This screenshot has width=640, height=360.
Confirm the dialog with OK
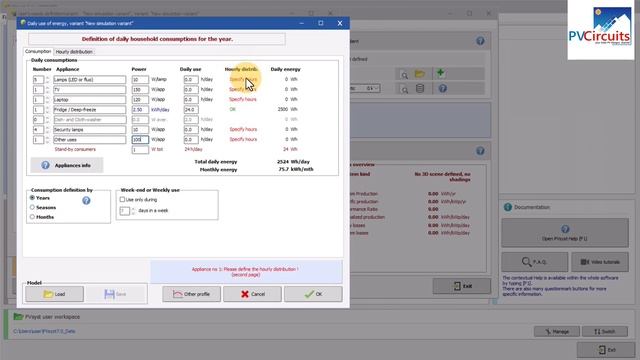[x=313, y=294]
